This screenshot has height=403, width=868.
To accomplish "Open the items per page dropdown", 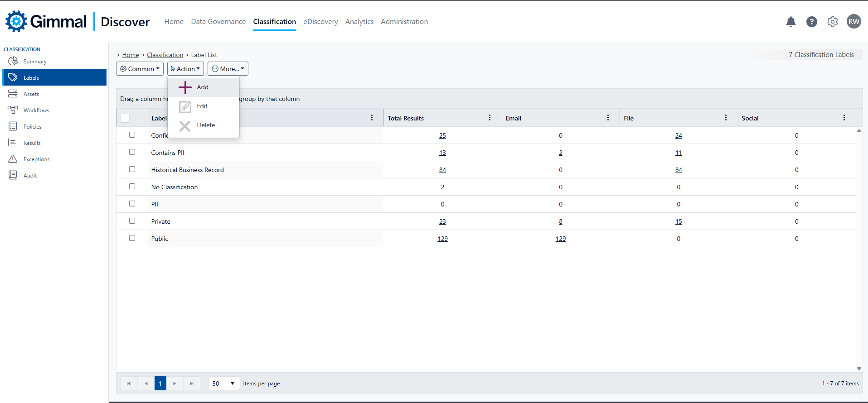I will coord(224,384).
